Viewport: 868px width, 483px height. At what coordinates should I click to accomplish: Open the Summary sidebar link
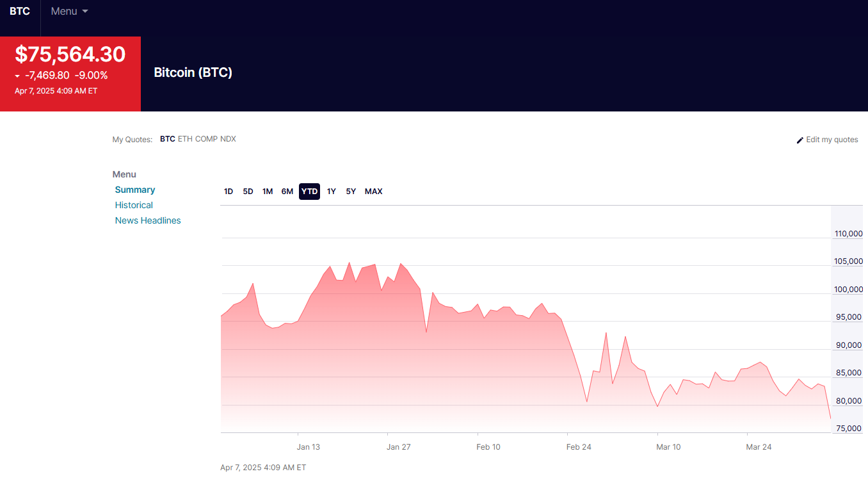135,190
